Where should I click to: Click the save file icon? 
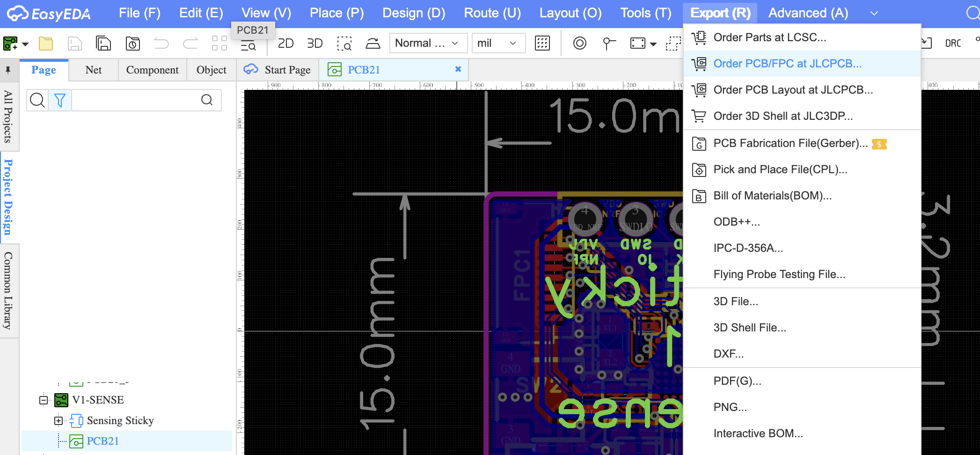pyautogui.click(x=75, y=44)
